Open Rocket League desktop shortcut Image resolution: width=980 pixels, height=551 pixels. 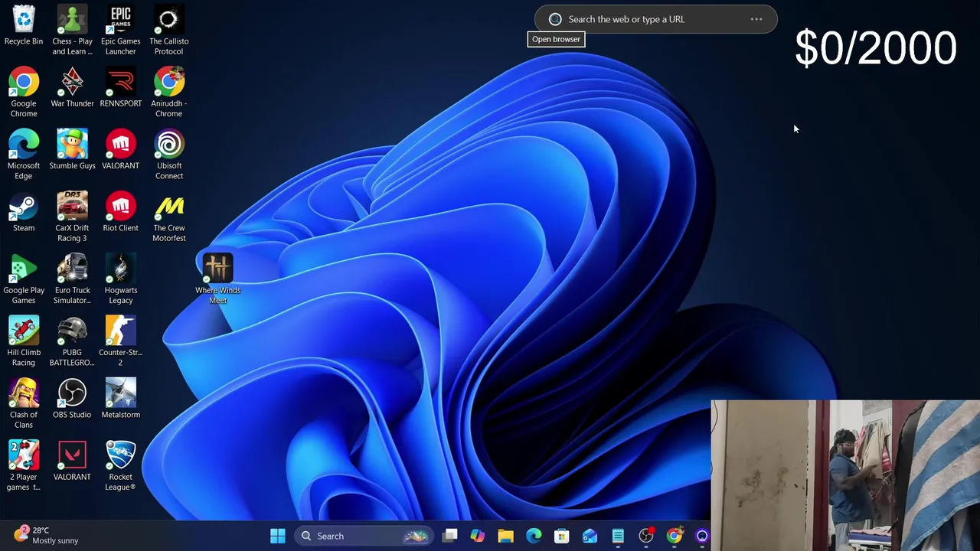pyautogui.click(x=120, y=465)
